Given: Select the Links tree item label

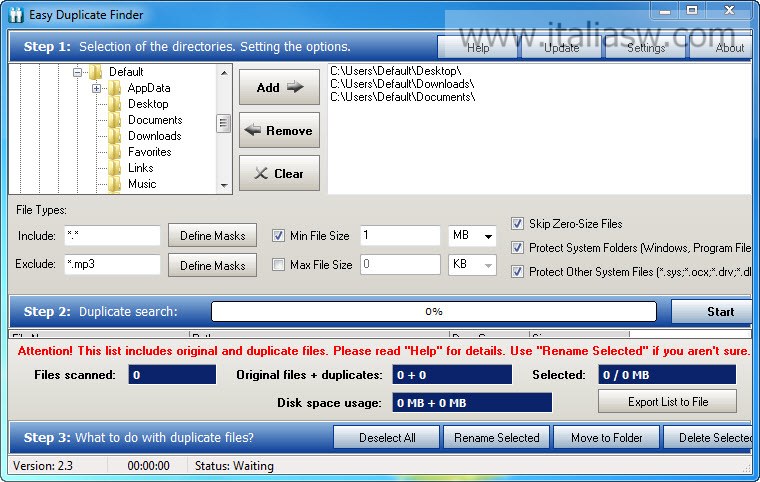Looking at the screenshot, I should coord(141,168).
